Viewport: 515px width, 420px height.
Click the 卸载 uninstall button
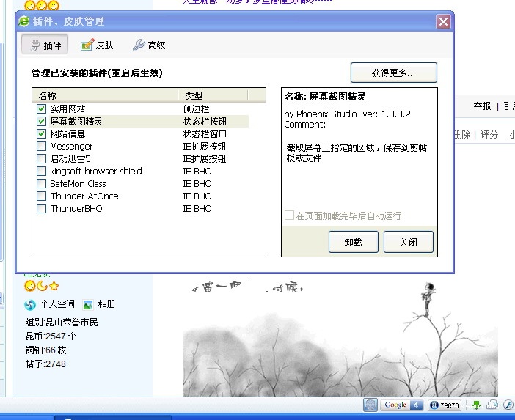pyautogui.click(x=353, y=242)
